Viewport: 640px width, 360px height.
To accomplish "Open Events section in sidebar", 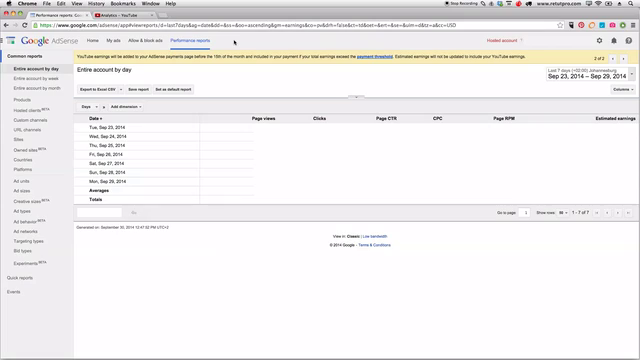I will pyautogui.click(x=13, y=292).
